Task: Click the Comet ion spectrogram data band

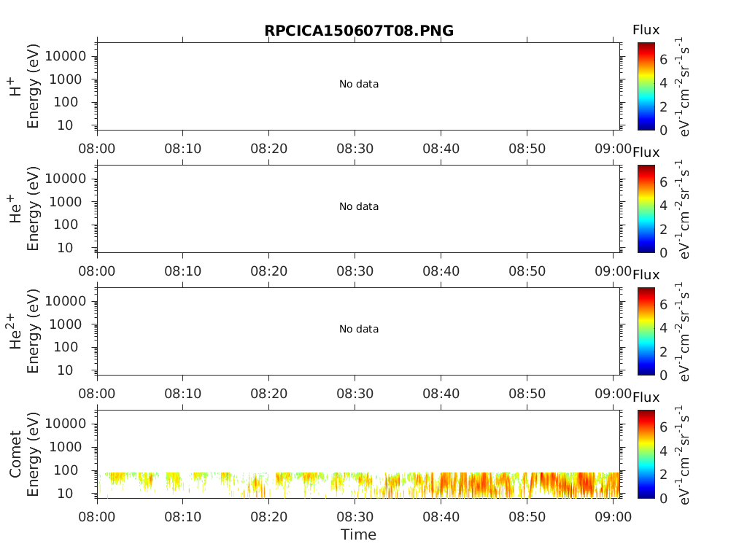Action: (359, 485)
